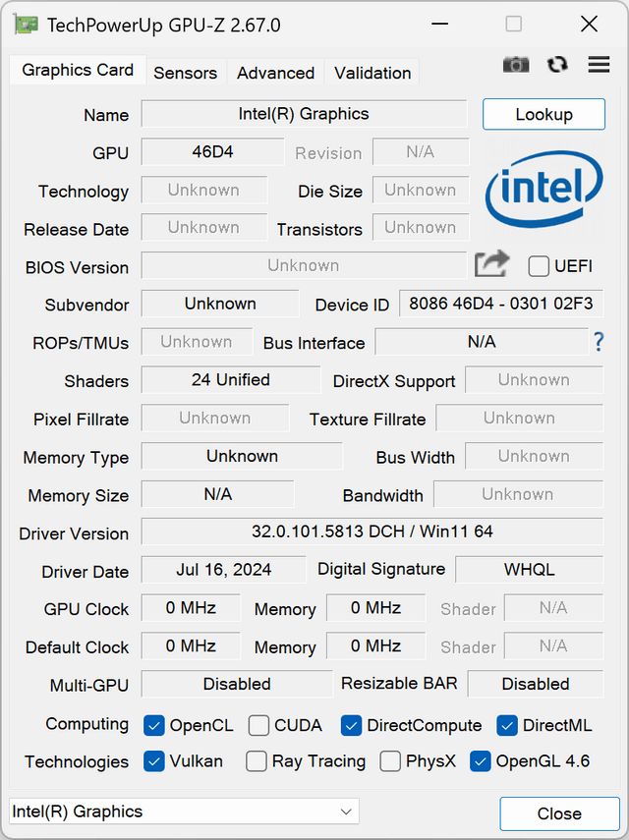Toggle the UEFI checkbox
The width and height of the screenshot is (629, 840).
coord(539,266)
